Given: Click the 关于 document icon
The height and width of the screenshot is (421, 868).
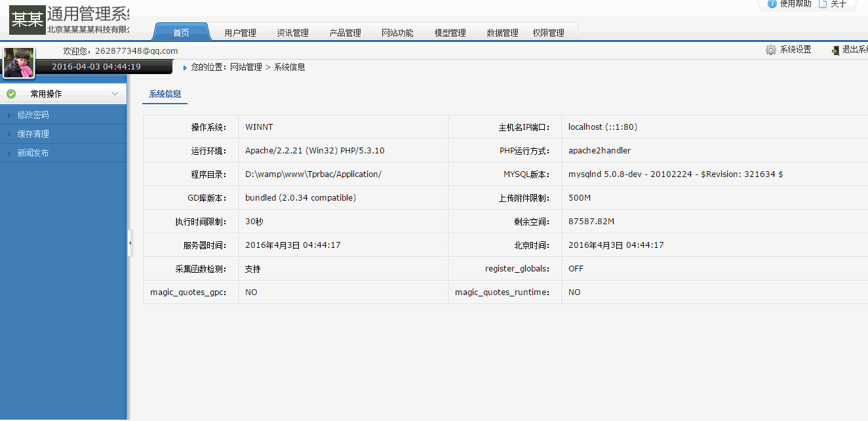Looking at the screenshot, I should pos(822,4).
